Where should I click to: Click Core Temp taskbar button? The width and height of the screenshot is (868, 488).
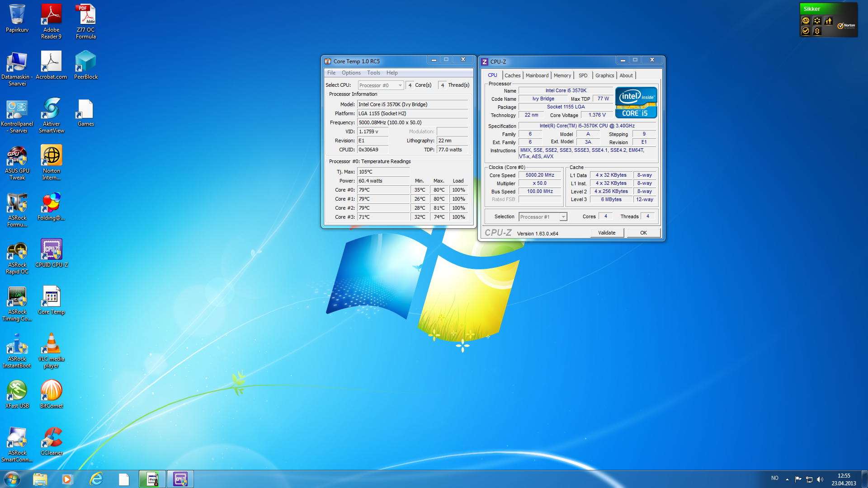[152, 479]
